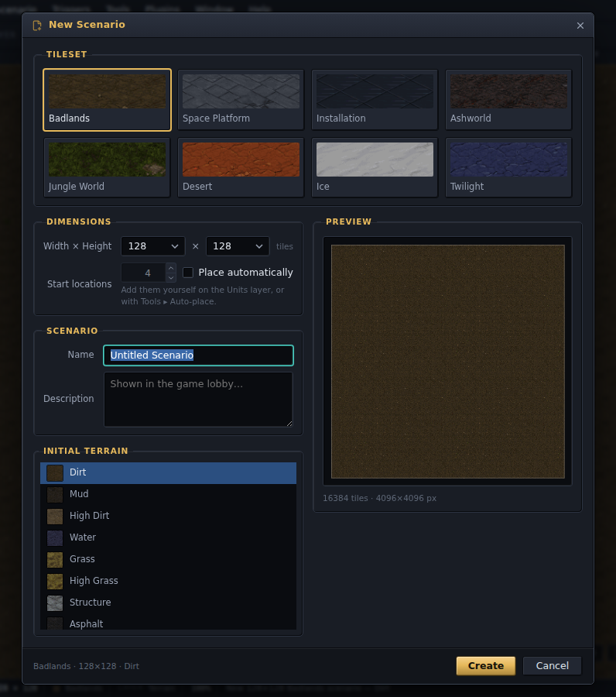Select Dirt in Initial Terrain list
The width and height of the screenshot is (616, 697).
[169, 472]
